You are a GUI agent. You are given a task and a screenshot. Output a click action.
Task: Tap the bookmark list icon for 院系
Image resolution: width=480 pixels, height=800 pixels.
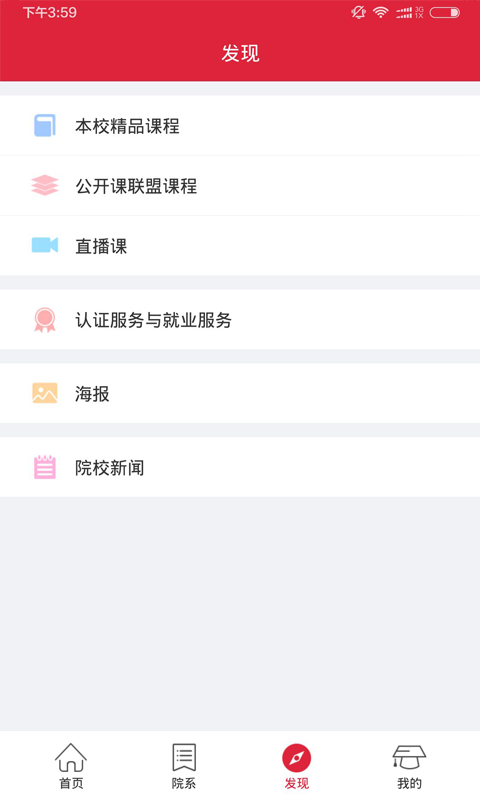(x=184, y=757)
